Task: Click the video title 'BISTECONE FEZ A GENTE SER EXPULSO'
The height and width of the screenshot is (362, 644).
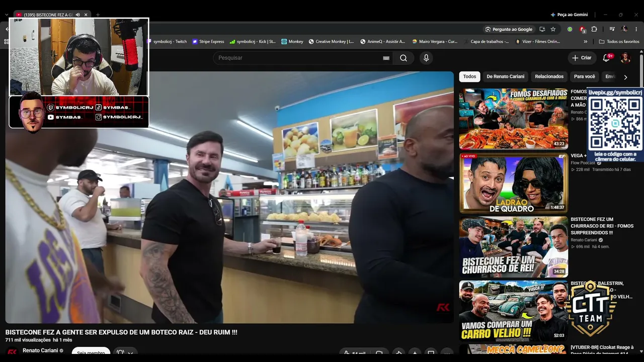Action: [121, 332]
